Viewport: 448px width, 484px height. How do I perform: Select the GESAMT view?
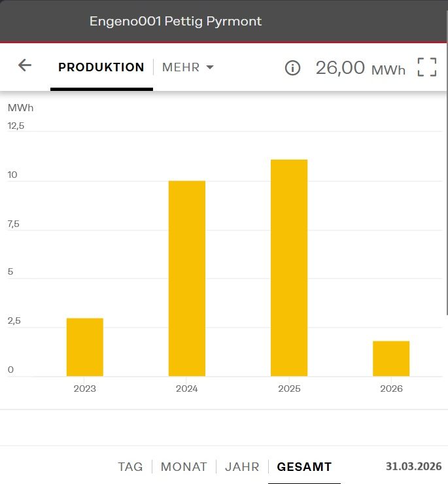point(304,467)
